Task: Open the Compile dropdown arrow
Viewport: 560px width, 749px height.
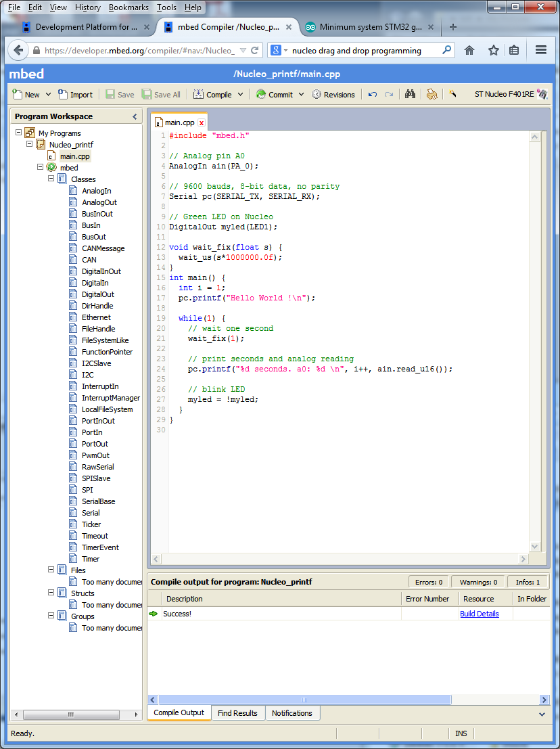Action: [x=240, y=95]
